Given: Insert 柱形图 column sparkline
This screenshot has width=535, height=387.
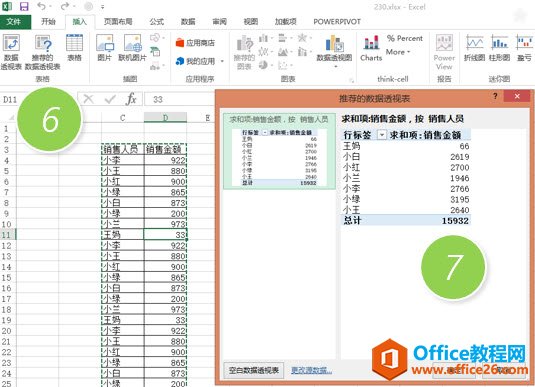Looking at the screenshot, I should point(500,48).
